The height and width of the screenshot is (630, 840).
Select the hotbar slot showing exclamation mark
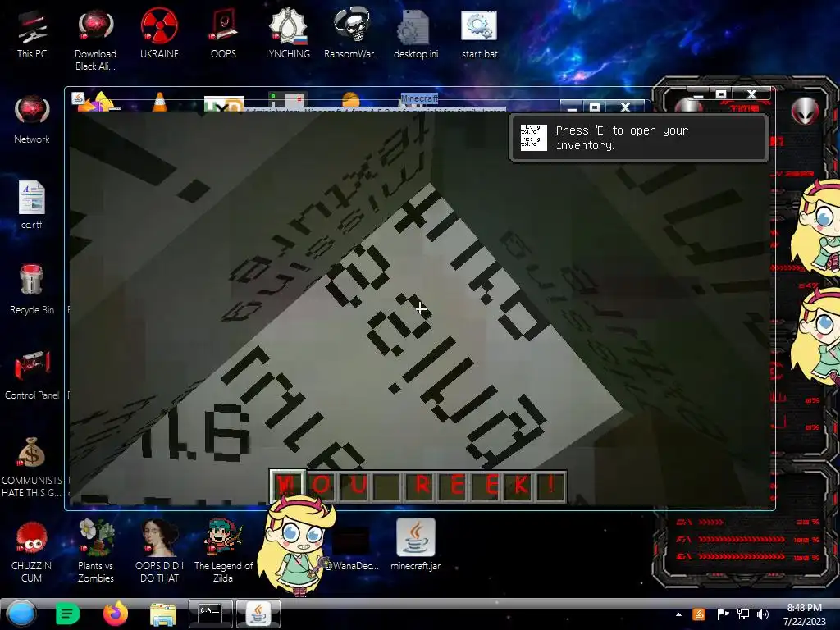pyautogui.click(x=551, y=486)
